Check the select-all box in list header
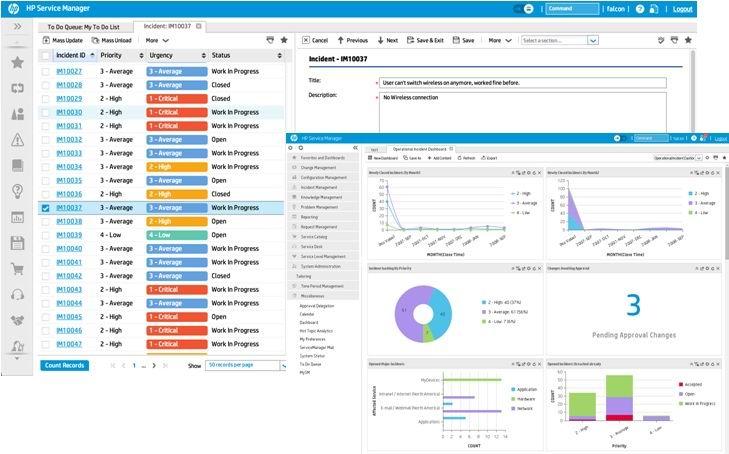The image size is (729, 454). coord(45,56)
